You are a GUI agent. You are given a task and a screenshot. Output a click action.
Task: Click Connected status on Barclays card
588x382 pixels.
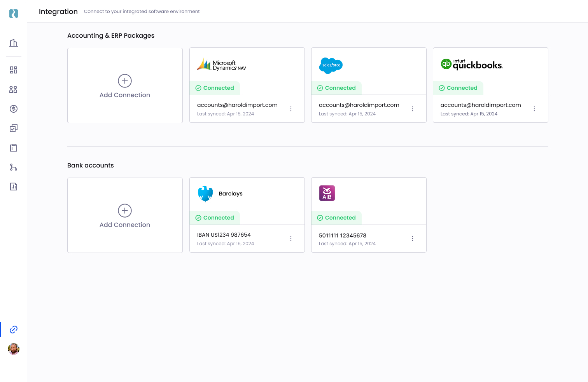coord(215,218)
